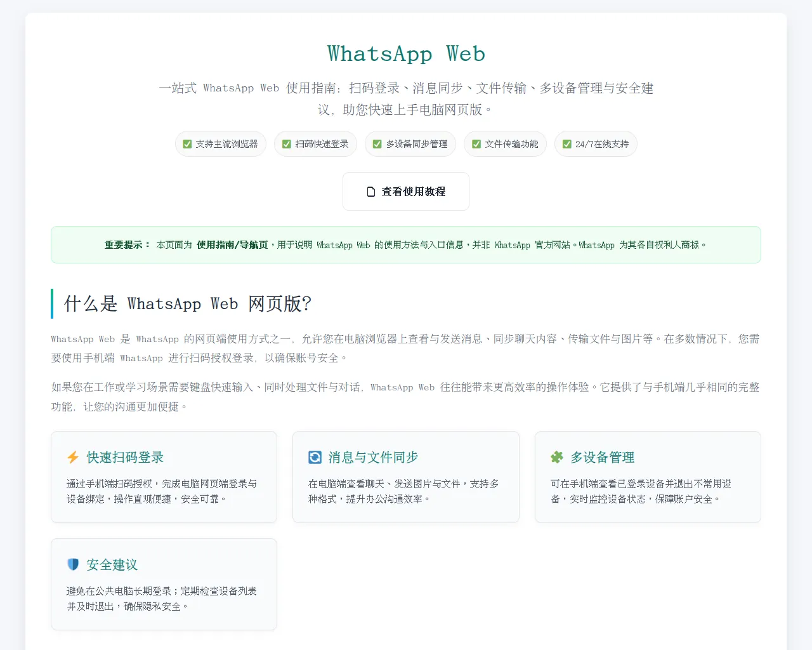Click the description 通过手机端扫码授权 in login card
The width and height of the screenshot is (812, 650).
162,491
